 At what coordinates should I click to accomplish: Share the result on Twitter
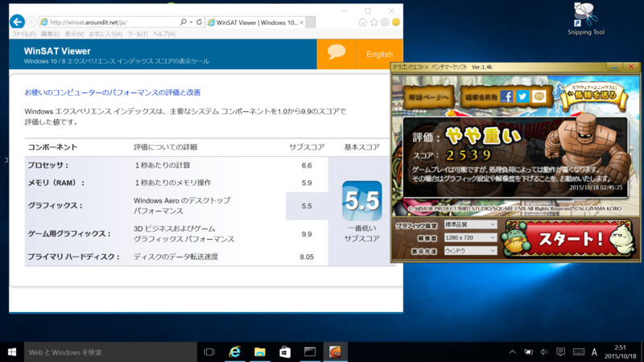pyautogui.click(x=522, y=97)
